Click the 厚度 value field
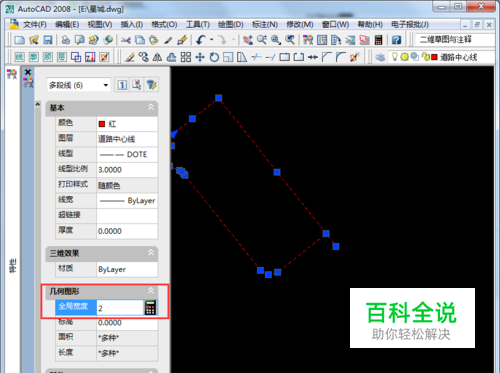The image size is (500, 373). 127,231
